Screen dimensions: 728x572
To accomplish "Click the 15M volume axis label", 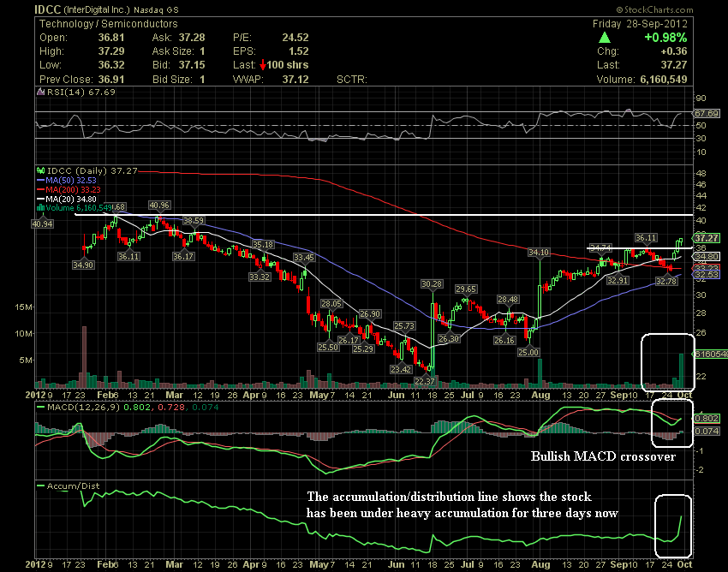I will point(24,307).
